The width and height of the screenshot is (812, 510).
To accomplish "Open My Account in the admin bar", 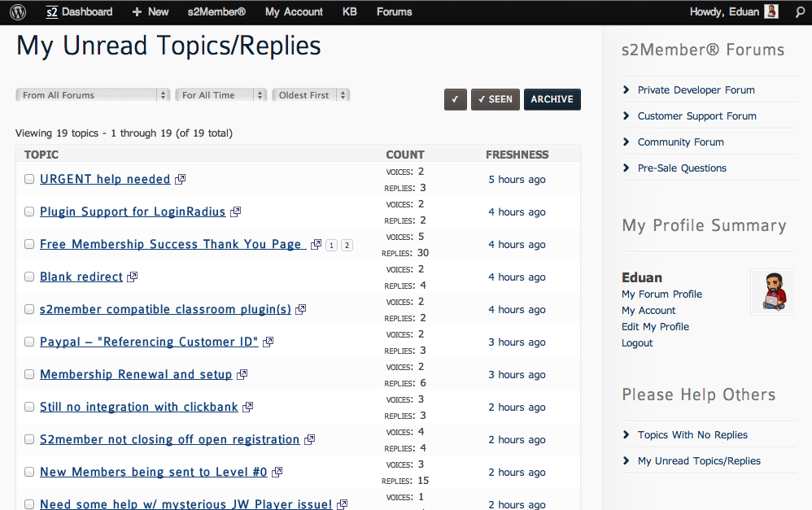I will (294, 12).
